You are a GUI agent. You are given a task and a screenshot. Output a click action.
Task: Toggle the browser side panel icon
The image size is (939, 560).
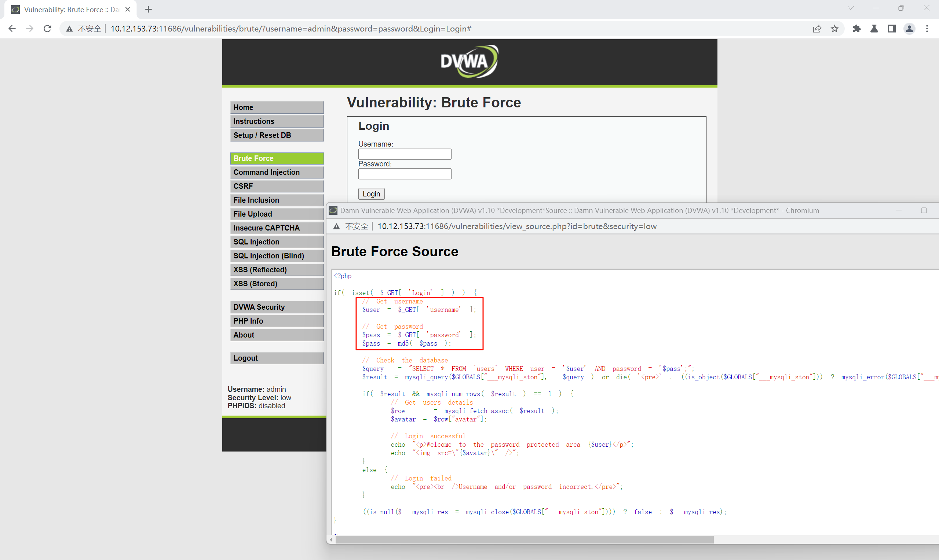pos(892,29)
